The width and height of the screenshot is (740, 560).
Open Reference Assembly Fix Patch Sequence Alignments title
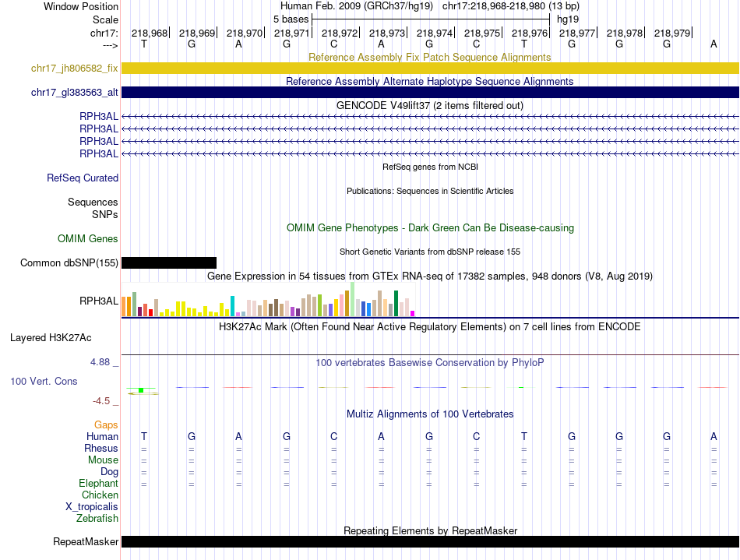429,57
